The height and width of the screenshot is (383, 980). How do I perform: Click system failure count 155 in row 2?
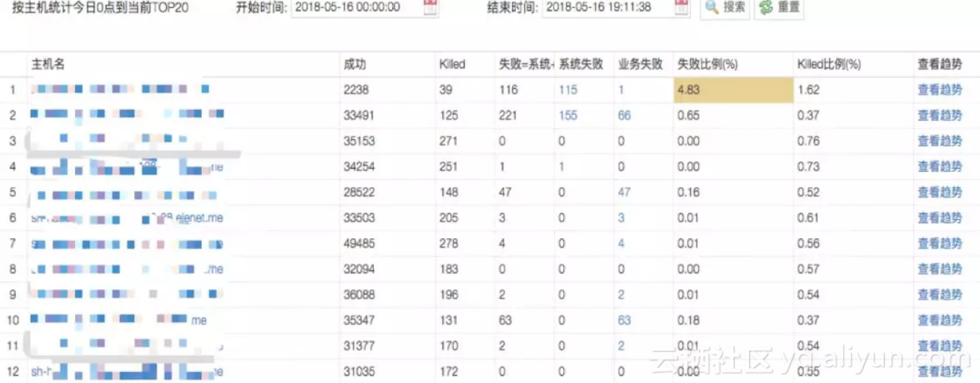point(568,115)
